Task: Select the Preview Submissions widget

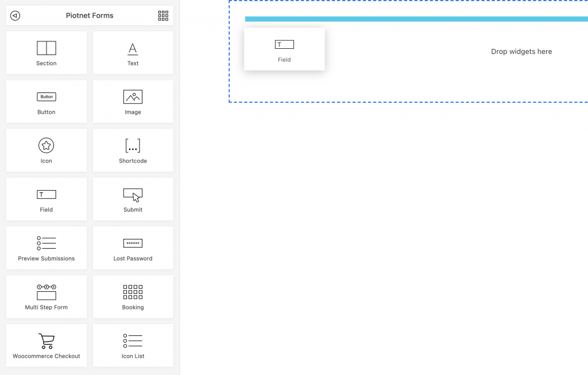Action: coord(47,248)
